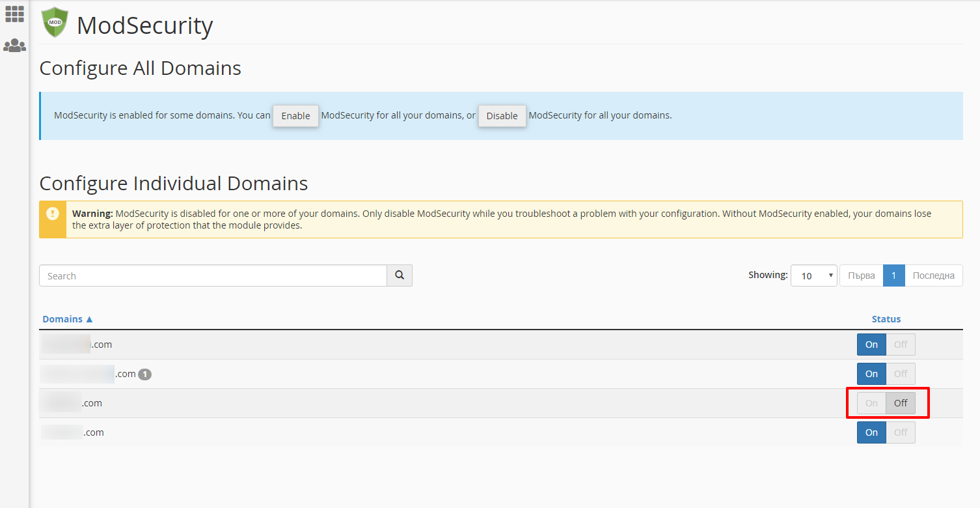
Task: Open the applications grid icon in sidebar
Action: [x=14, y=14]
